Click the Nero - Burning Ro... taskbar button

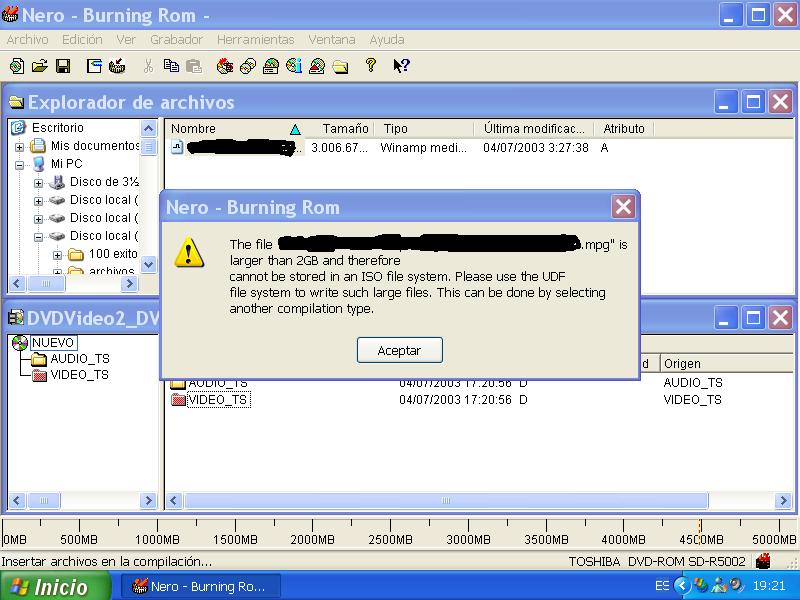pos(201,587)
